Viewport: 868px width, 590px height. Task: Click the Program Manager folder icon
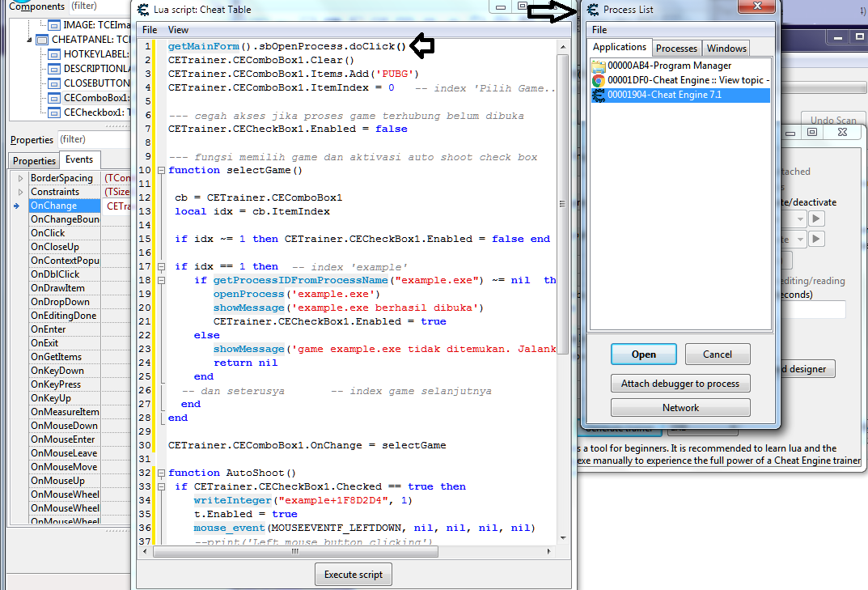tap(599, 66)
